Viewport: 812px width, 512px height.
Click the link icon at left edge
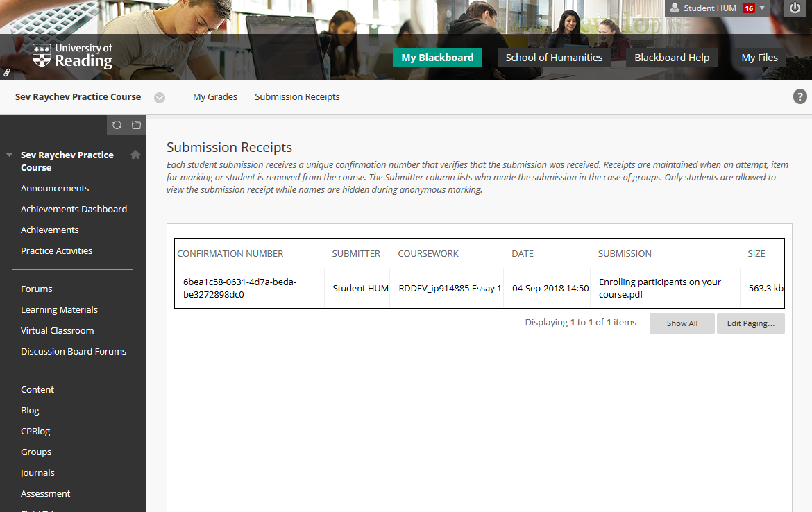[x=7, y=72]
